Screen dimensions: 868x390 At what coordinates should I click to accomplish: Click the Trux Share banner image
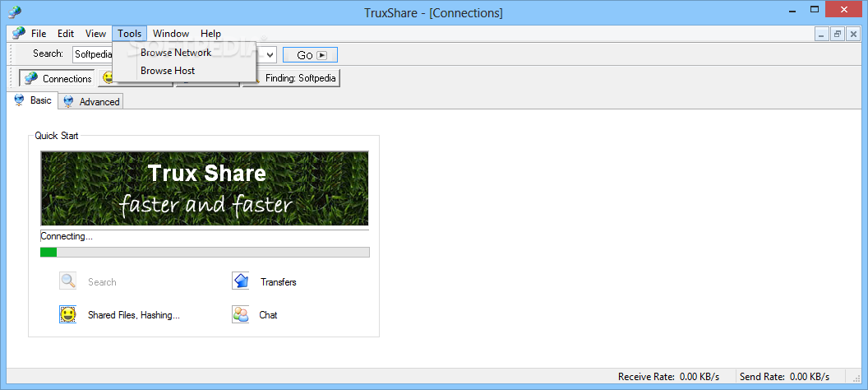pyautogui.click(x=205, y=188)
